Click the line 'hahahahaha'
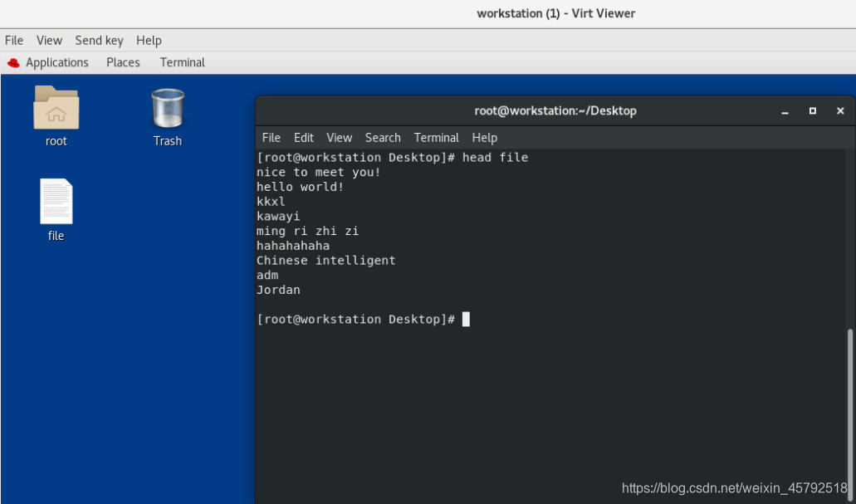Viewport: 856px width, 504px height. [293, 246]
